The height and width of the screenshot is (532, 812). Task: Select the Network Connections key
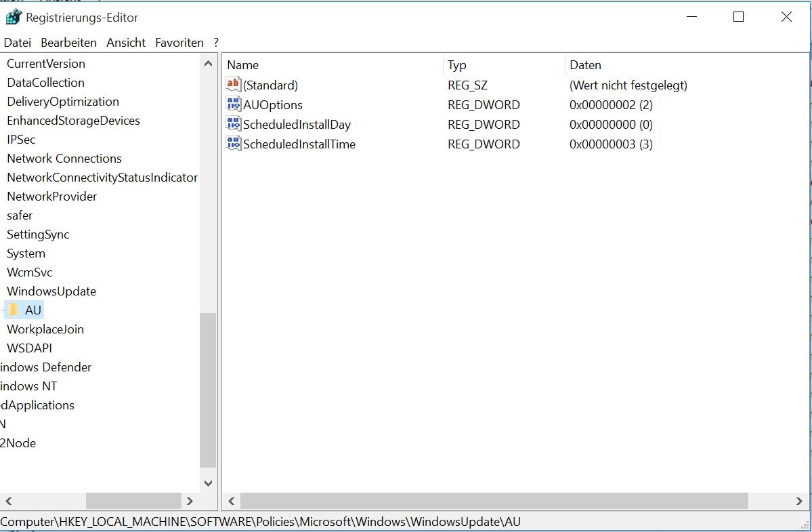coord(64,159)
